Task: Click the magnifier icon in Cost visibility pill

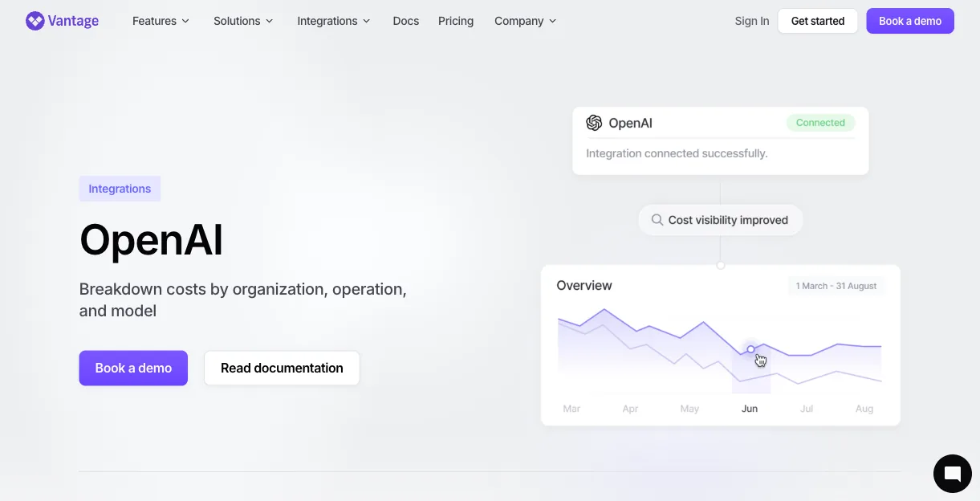Action: click(x=657, y=220)
